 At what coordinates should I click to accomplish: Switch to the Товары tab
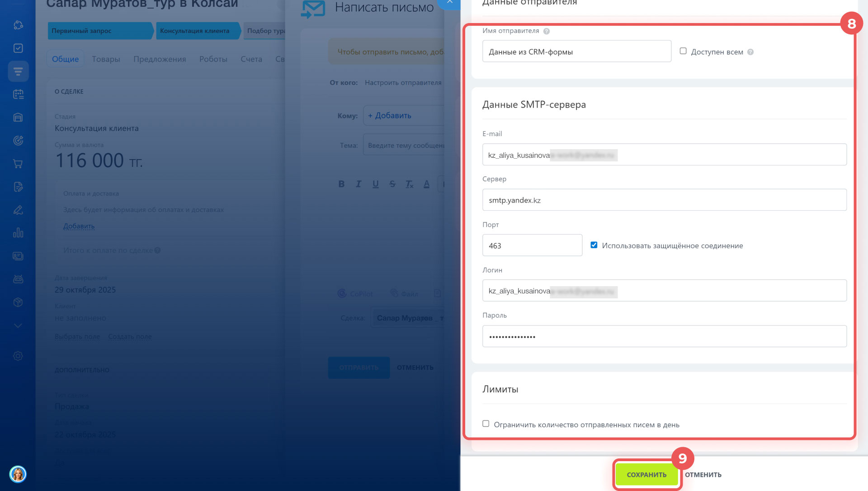coord(106,59)
